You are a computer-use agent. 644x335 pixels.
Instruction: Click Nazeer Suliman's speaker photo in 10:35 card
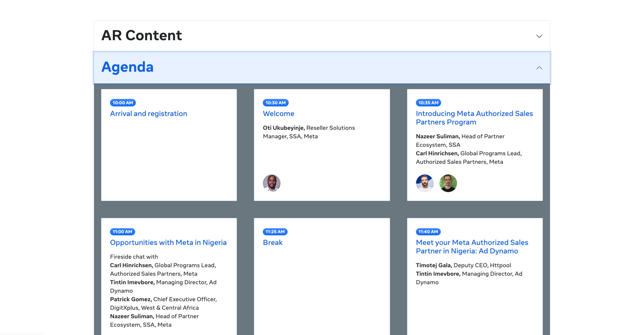(424, 183)
